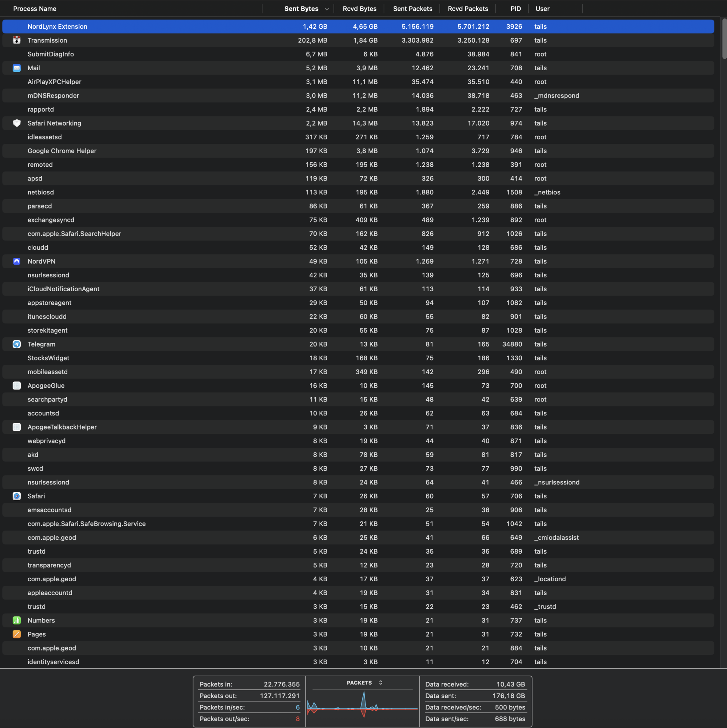Click the NordVPN app icon
727x728 pixels.
click(x=17, y=261)
